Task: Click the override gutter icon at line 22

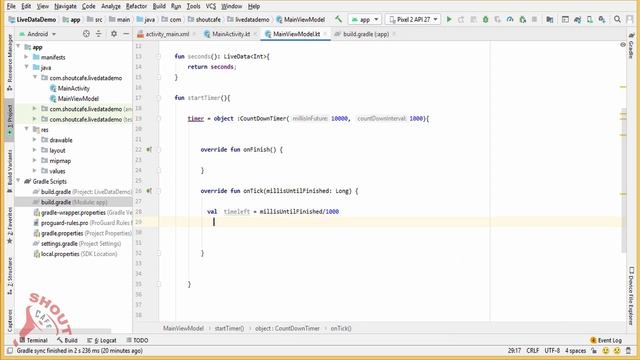Action: point(149,149)
